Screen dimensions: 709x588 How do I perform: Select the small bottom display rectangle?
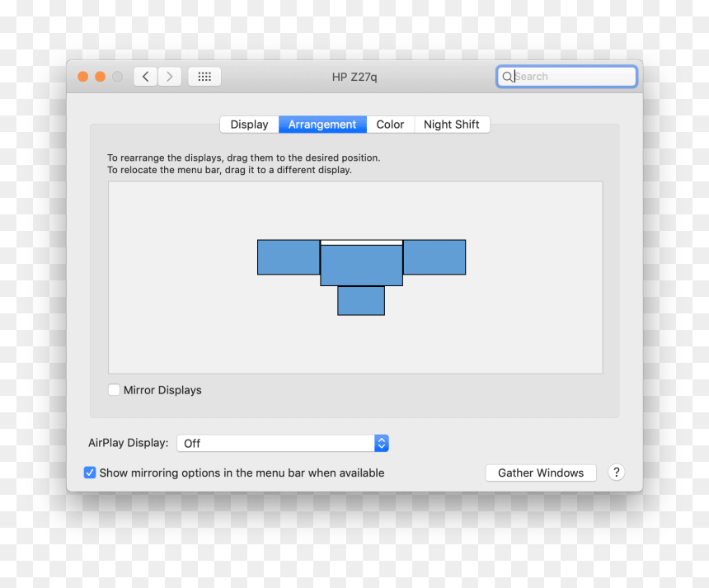361,301
